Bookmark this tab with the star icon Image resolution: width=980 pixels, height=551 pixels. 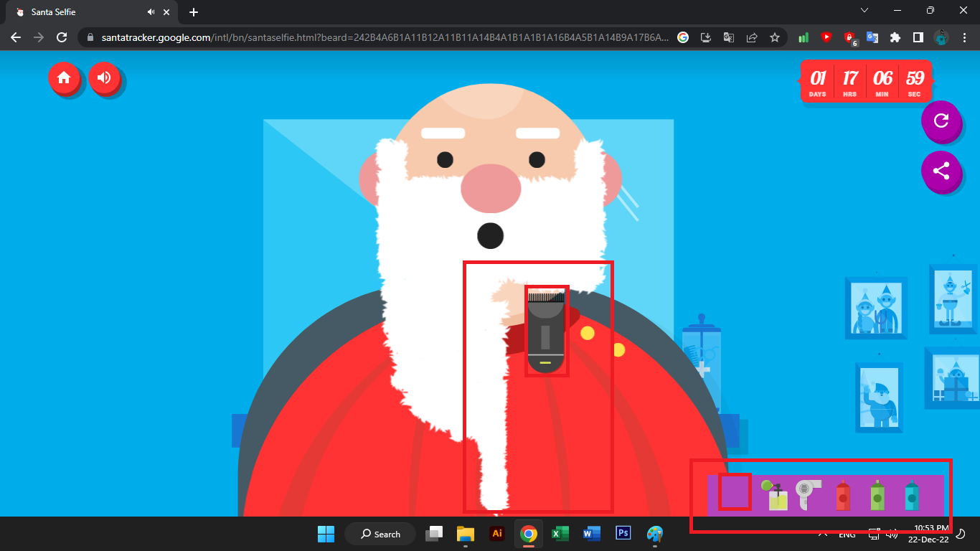775,37
